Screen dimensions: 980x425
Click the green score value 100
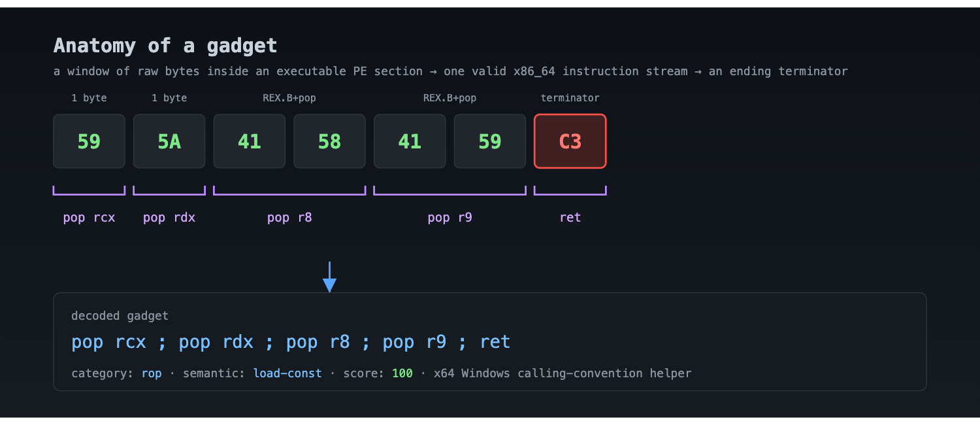click(x=402, y=373)
